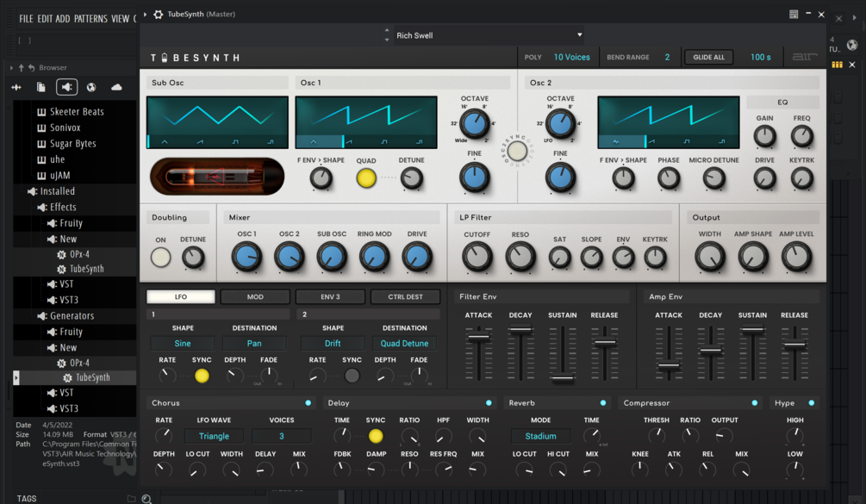
Task: Click the tube graphic under Sub Osc
Action: click(217, 177)
